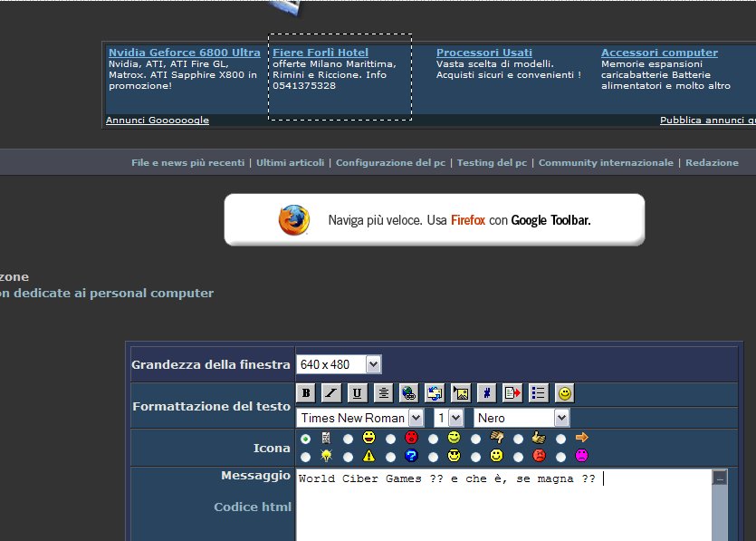Insert a bulleted list

coord(538,393)
